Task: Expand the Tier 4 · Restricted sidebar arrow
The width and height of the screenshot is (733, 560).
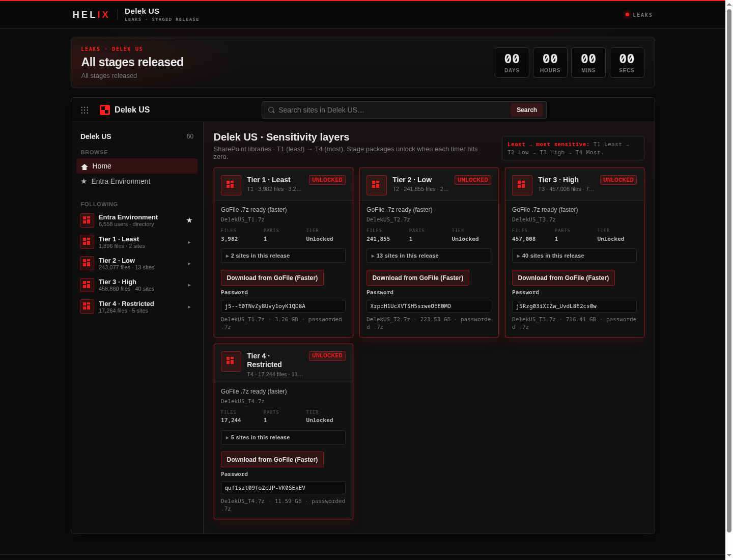Action: point(189,307)
